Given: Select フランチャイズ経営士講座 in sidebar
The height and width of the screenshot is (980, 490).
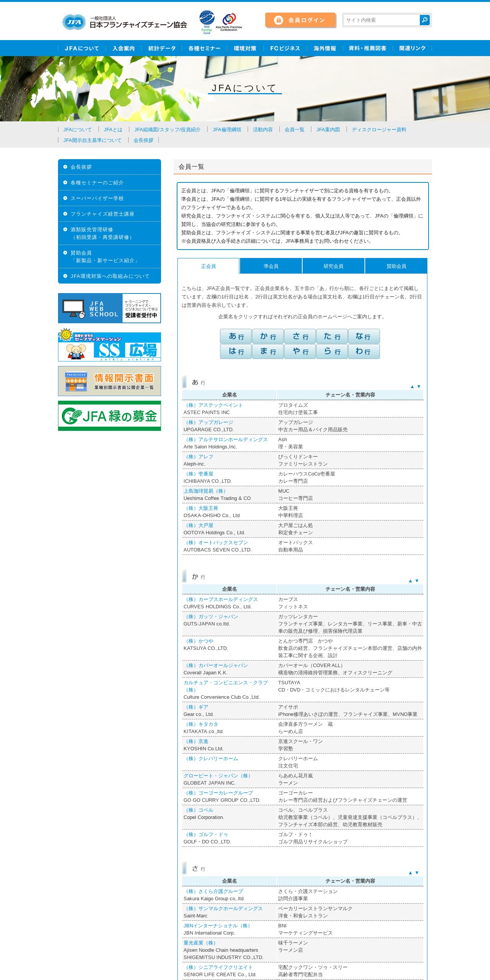Looking at the screenshot, I should [x=110, y=214].
